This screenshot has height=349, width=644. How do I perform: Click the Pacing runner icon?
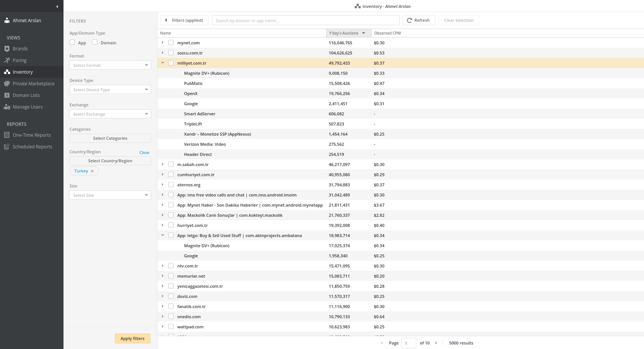coord(7,60)
